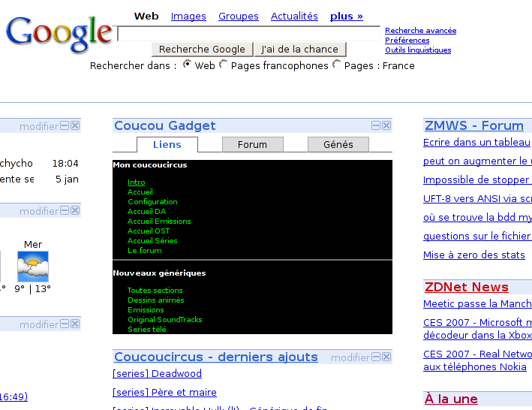Select Pages francophones radio button

pyautogui.click(x=224, y=64)
